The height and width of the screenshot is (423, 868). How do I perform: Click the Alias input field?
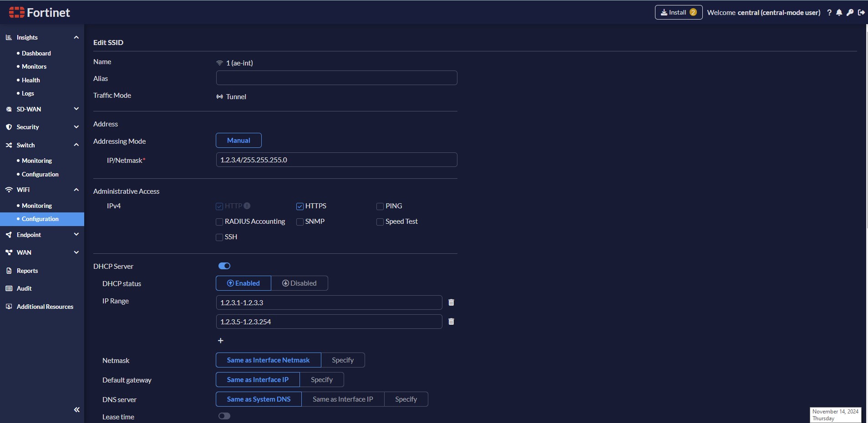(337, 78)
